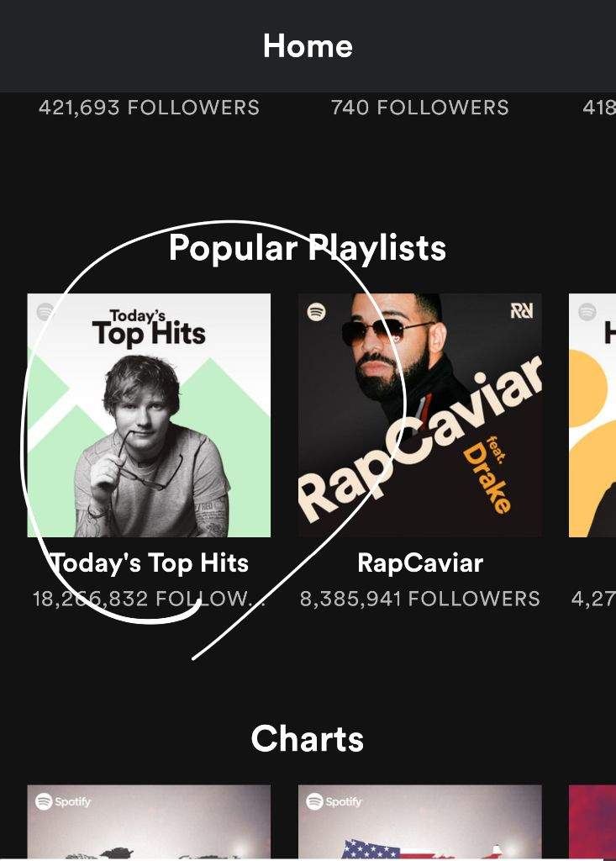Tap the Home header title
The image size is (616, 861).
[308, 46]
